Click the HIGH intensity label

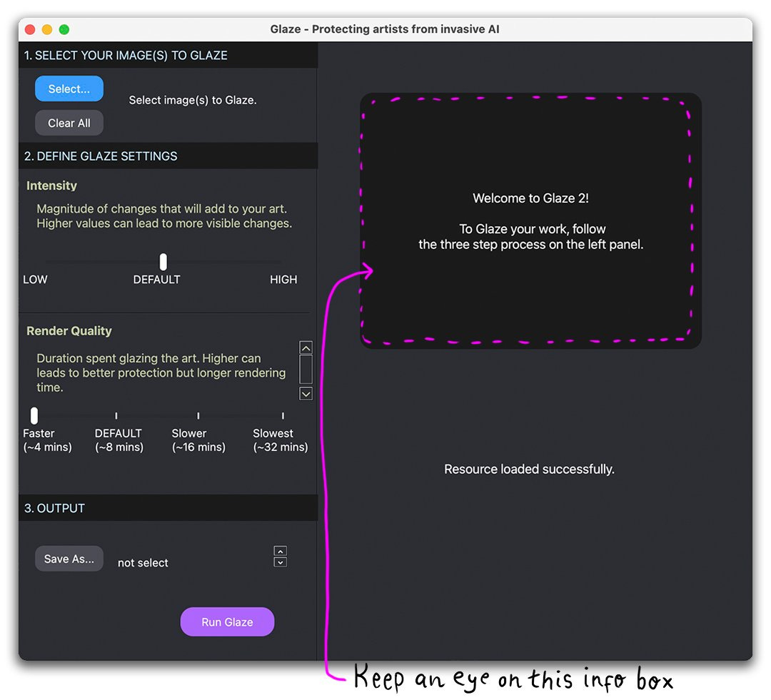pos(283,280)
